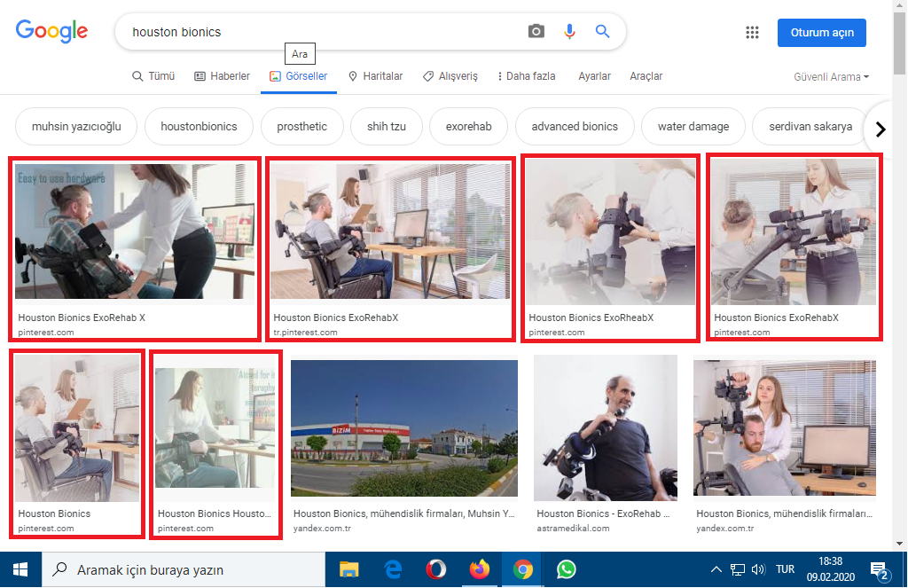Select the water damage suggestion chip

693,126
